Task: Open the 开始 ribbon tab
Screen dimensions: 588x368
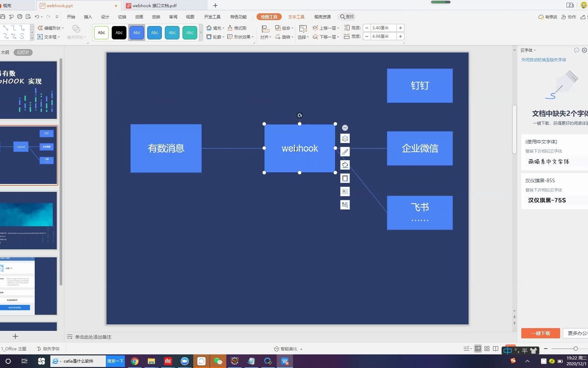Action: click(71, 17)
